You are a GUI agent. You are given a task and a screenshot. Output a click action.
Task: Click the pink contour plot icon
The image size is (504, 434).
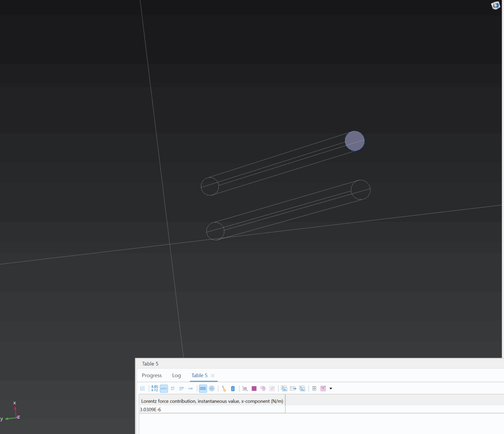263,388
